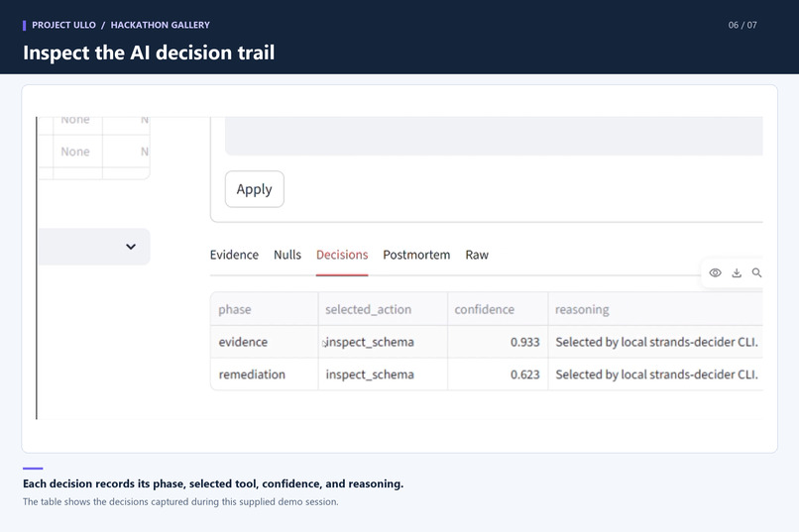This screenshot has height=532, width=799.
Task: Open table search with magnifier icon
Action: coord(756,272)
